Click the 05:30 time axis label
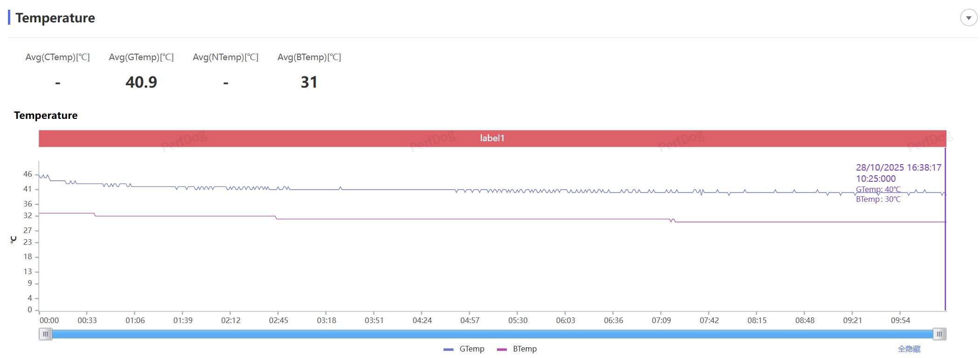 518,320
